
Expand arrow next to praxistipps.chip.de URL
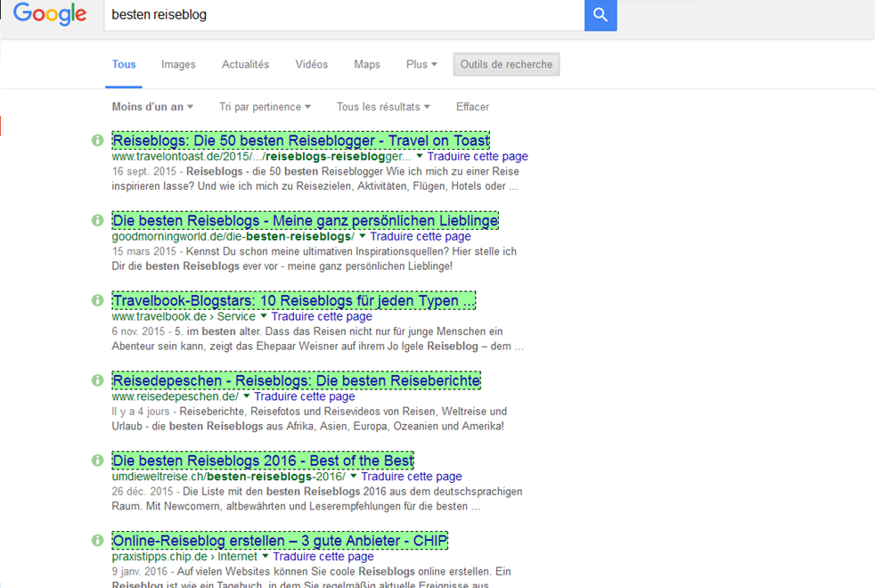(265, 556)
